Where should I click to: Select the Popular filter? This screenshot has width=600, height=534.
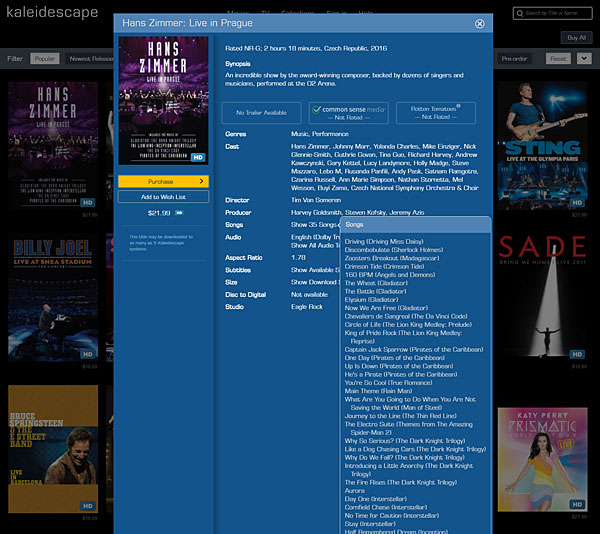click(x=45, y=59)
